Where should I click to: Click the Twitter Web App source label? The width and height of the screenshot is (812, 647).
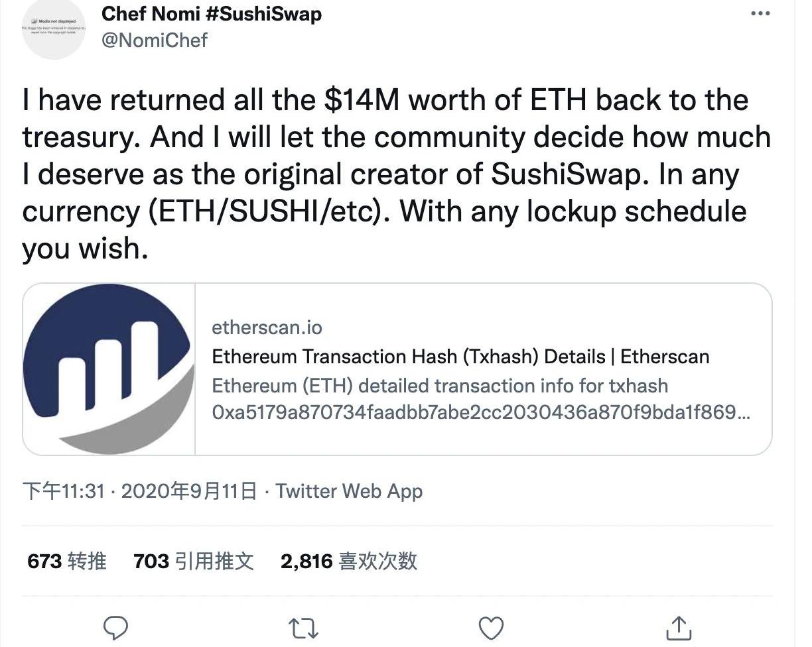click(x=349, y=491)
